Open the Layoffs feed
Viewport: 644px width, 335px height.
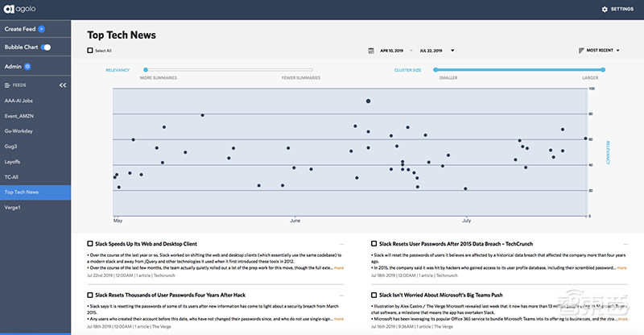pos(12,161)
